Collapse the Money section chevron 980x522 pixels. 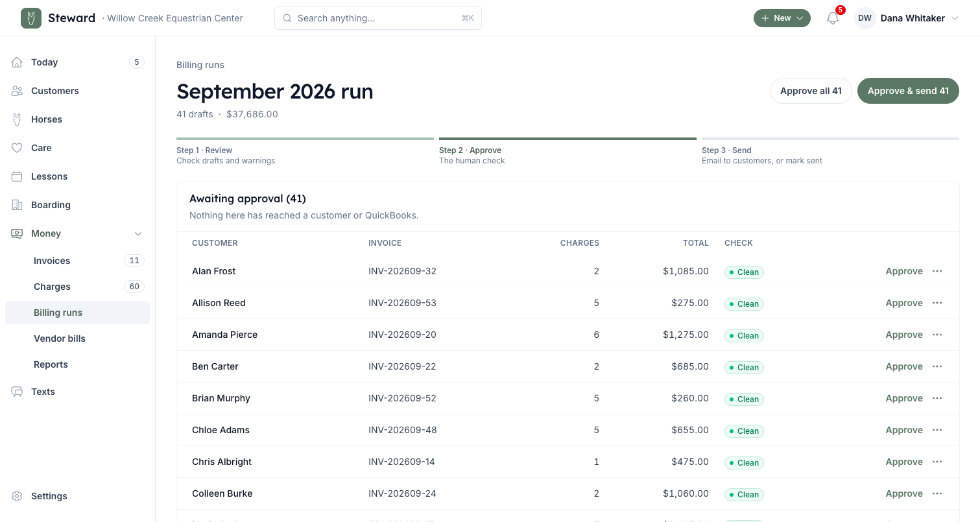point(137,233)
